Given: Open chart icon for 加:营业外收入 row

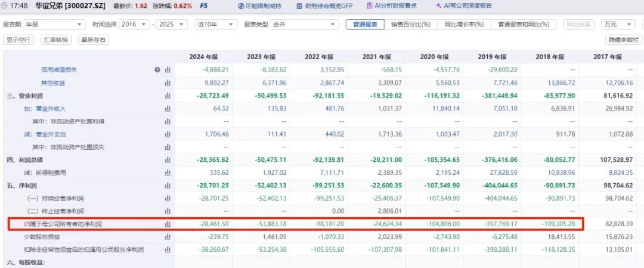Looking at the screenshot, I should click(167, 109).
